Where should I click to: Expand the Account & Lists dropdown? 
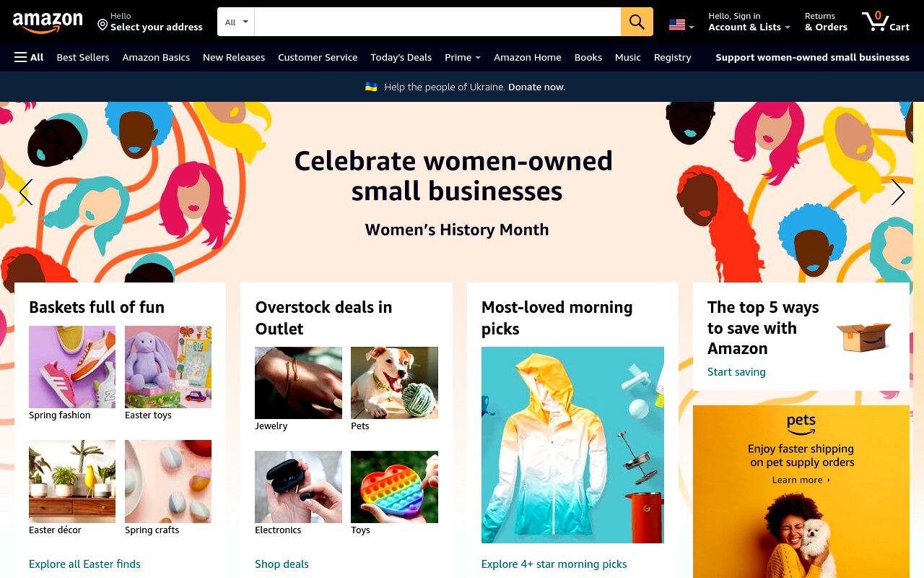pyautogui.click(x=749, y=22)
